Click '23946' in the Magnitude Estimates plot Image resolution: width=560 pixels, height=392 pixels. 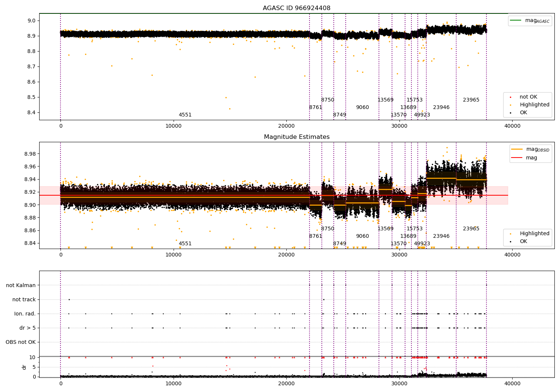tap(441, 236)
